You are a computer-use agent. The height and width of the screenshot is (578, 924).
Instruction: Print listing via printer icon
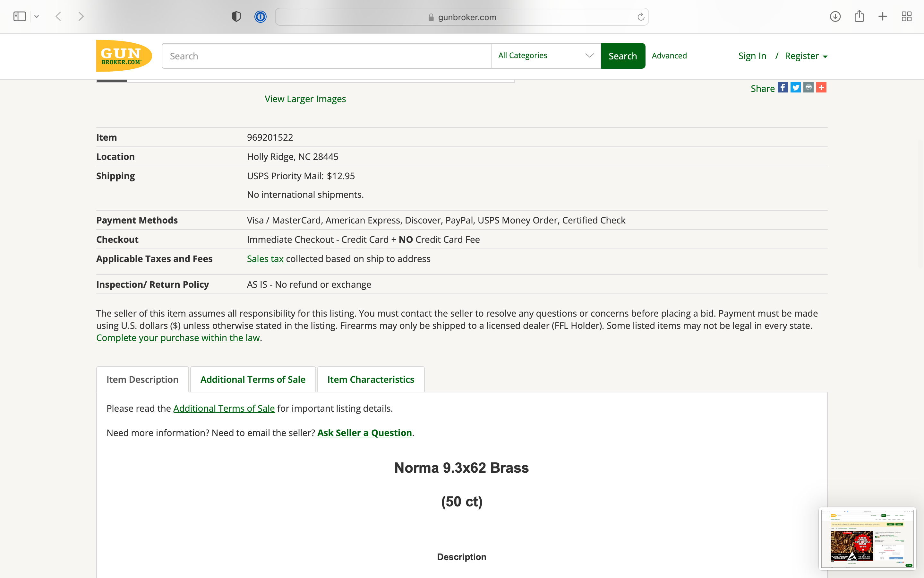808,88
